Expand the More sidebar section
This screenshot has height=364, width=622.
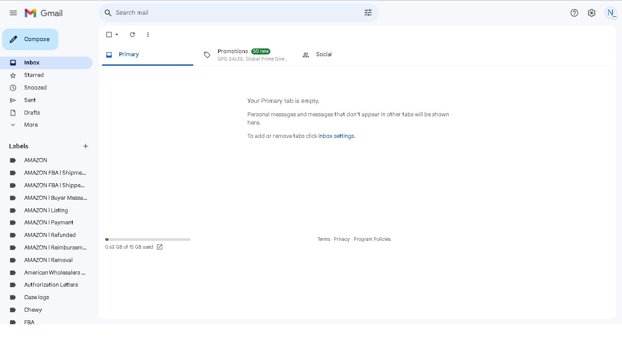point(31,125)
